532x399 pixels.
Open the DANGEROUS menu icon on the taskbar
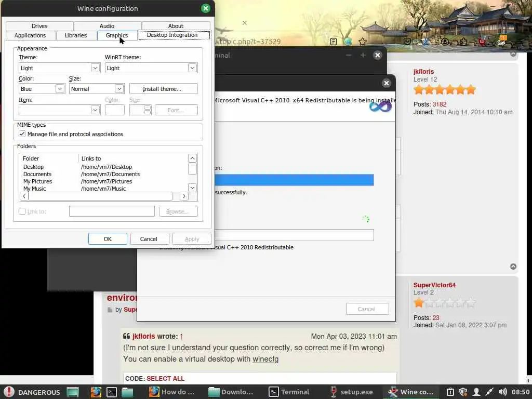point(9,392)
